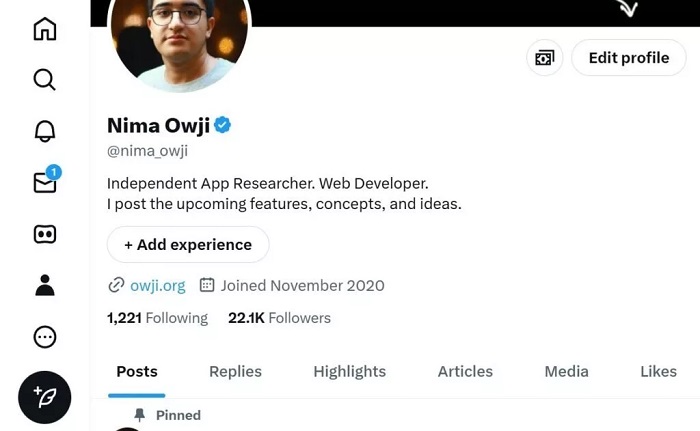Screen dimensions: 700x431
Task: Open the monetization money icon button
Action: click(x=544, y=58)
